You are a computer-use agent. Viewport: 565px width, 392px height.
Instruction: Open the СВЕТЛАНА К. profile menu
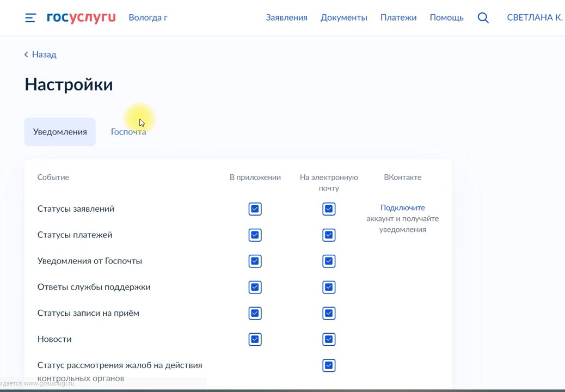coord(535,17)
